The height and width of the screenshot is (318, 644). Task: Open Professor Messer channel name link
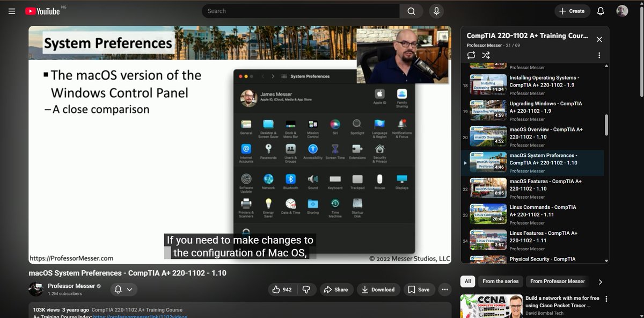pos(71,286)
